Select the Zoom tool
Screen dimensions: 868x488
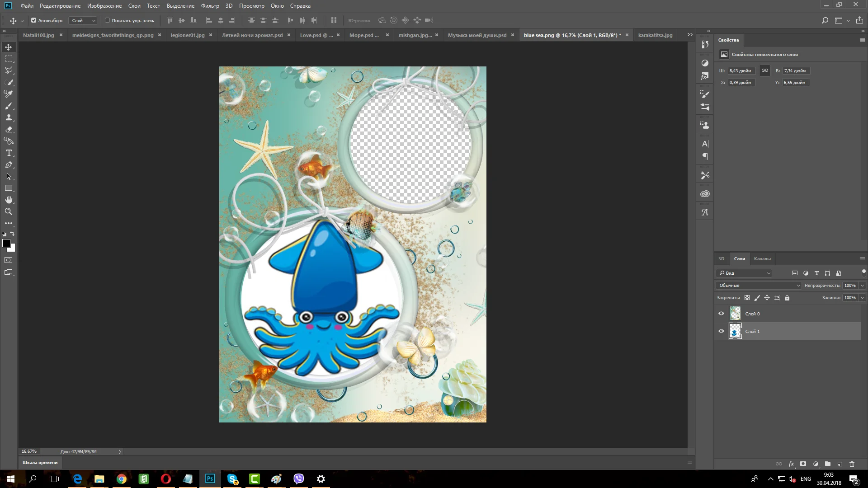click(9, 211)
